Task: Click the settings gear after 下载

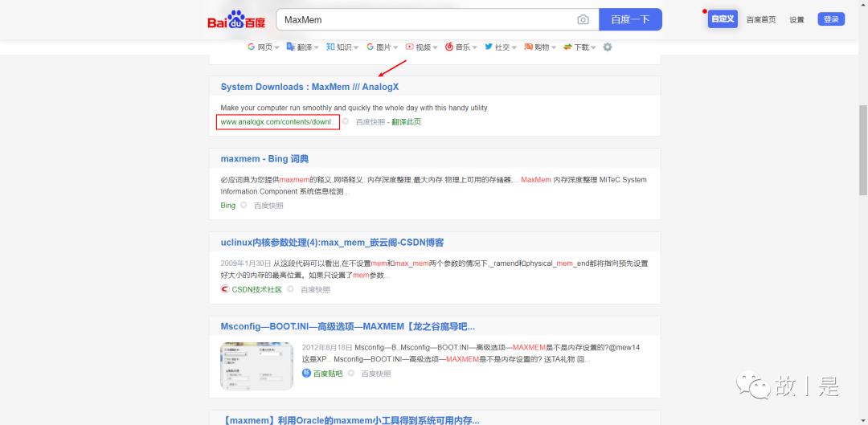Action: click(x=608, y=47)
